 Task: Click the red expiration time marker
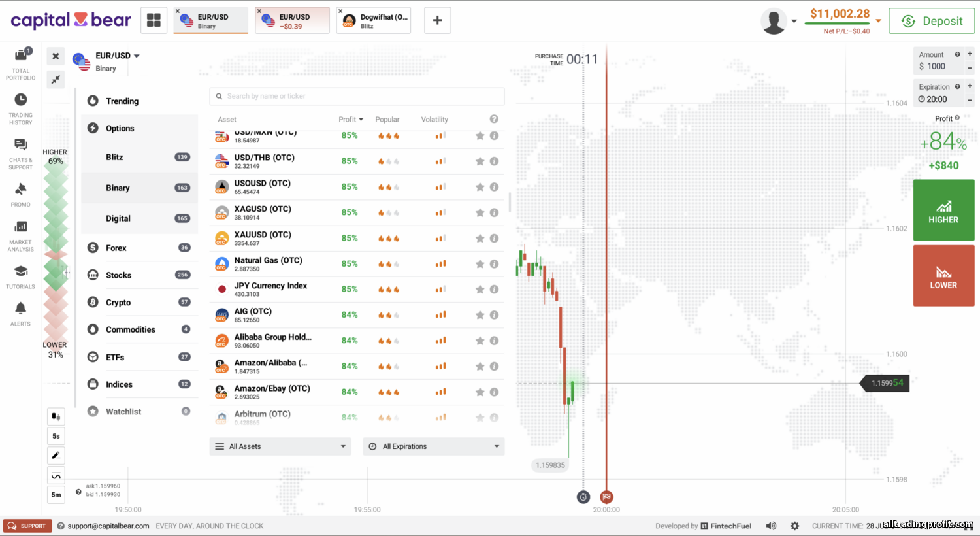(606, 497)
